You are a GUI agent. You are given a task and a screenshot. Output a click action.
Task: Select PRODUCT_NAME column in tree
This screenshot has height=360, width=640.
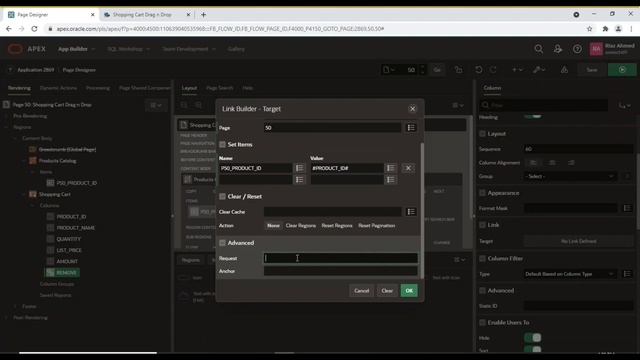pos(76,228)
